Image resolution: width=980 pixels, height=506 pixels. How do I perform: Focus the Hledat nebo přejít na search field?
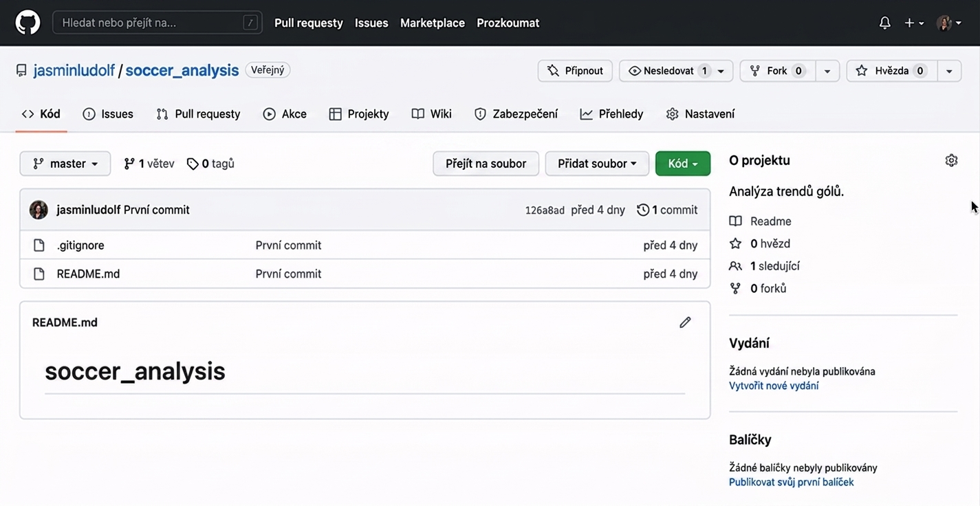pos(157,23)
